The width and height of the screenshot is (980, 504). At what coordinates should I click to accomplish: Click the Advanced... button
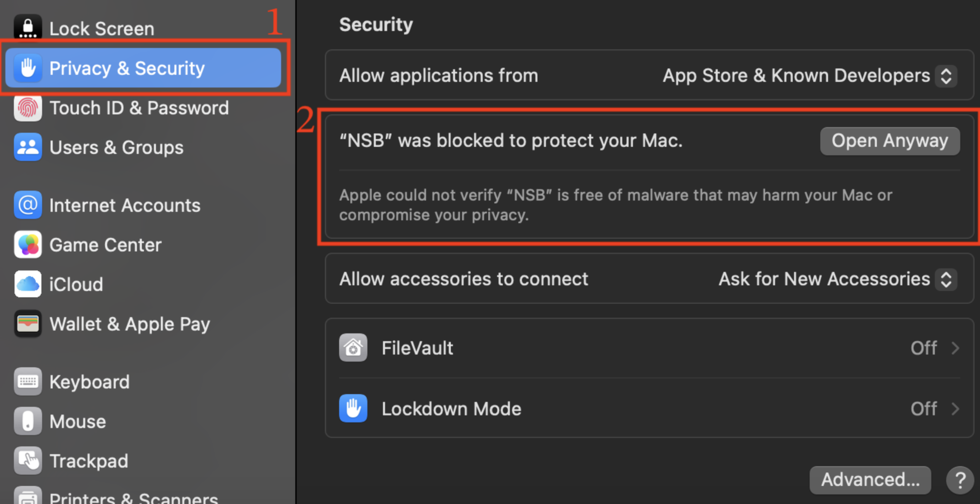click(x=870, y=480)
